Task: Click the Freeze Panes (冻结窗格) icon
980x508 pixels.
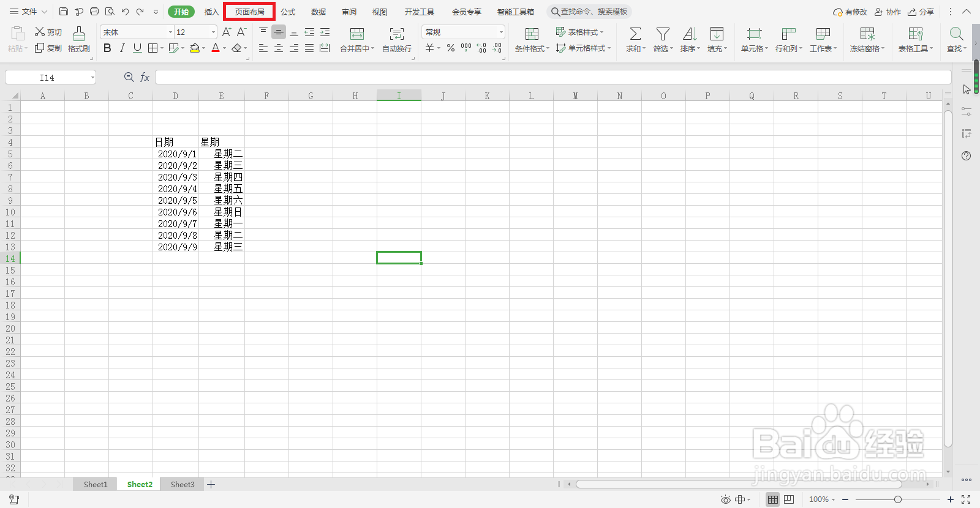Action: [867, 34]
